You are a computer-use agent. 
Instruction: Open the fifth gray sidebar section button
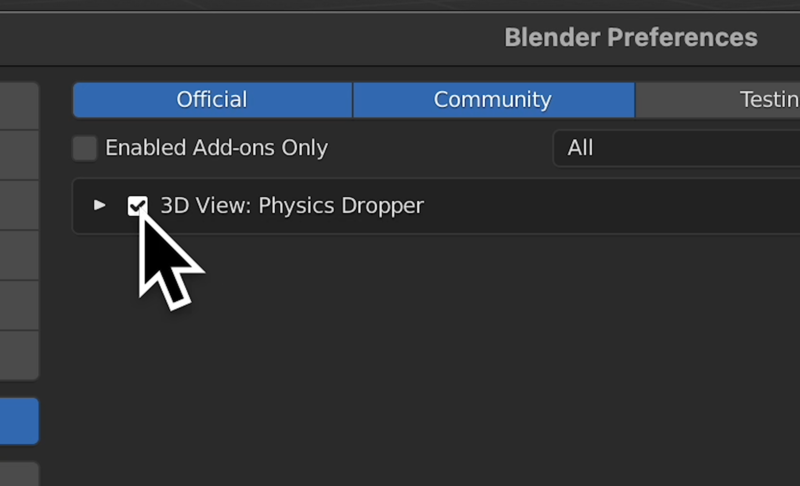click(19, 305)
